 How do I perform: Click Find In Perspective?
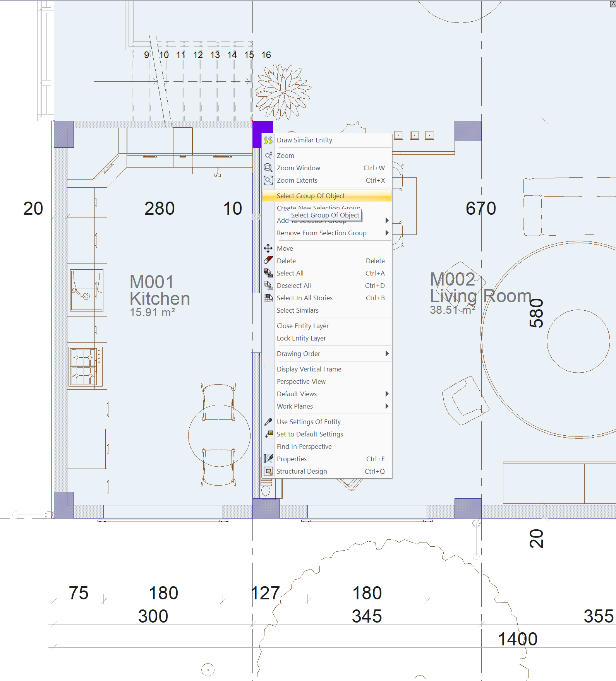point(327,447)
